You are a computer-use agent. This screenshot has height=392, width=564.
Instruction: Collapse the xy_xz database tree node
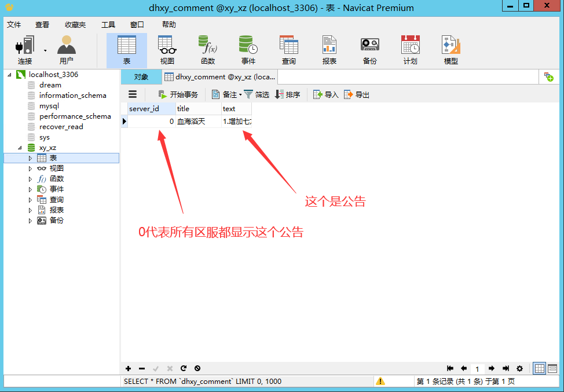(21, 148)
